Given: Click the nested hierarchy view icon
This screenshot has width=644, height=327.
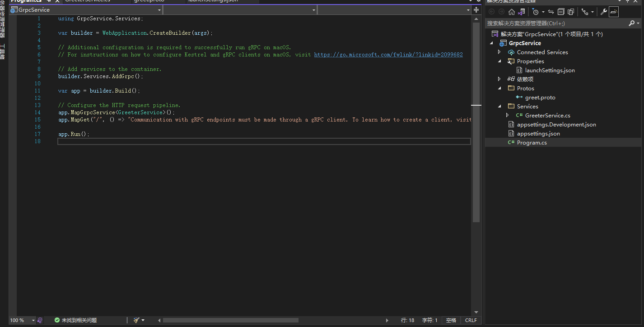Looking at the screenshot, I should 585,12.
